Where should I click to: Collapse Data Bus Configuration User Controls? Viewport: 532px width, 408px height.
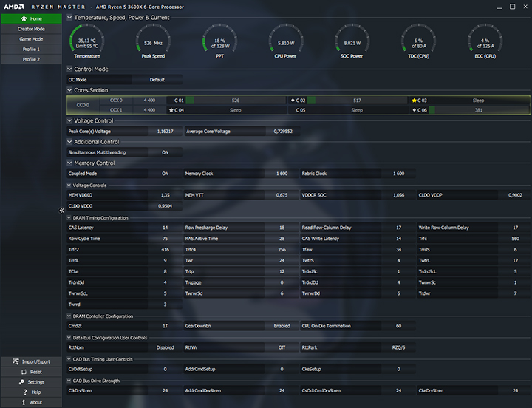69,338
